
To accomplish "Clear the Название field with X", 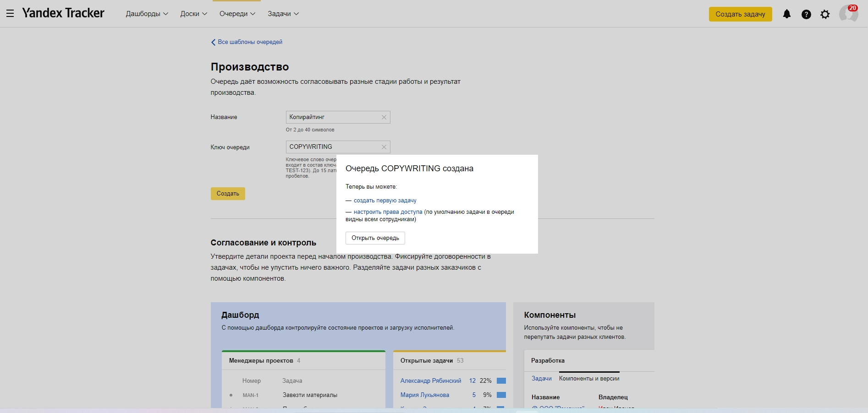I will pyautogui.click(x=384, y=117).
